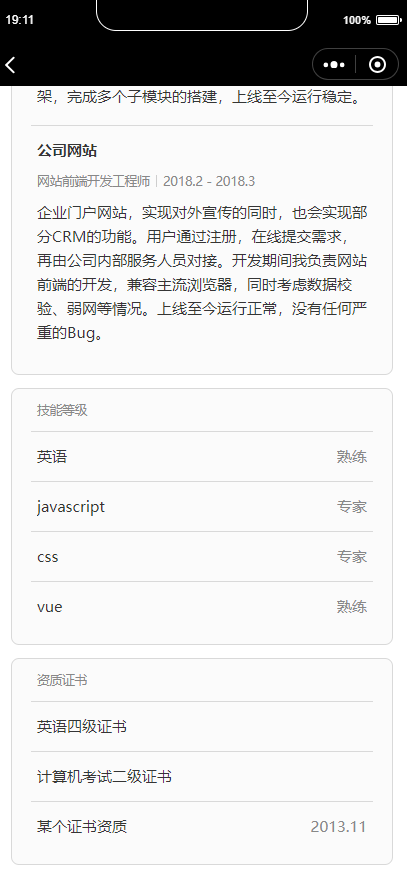Select the 英语 skill row
The width and height of the screenshot is (407, 875).
coord(202,456)
